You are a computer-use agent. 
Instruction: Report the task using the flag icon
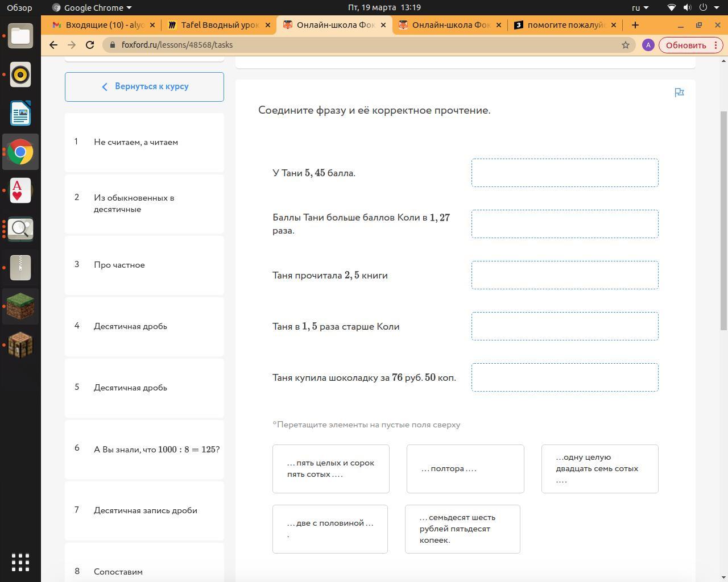pyautogui.click(x=679, y=93)
